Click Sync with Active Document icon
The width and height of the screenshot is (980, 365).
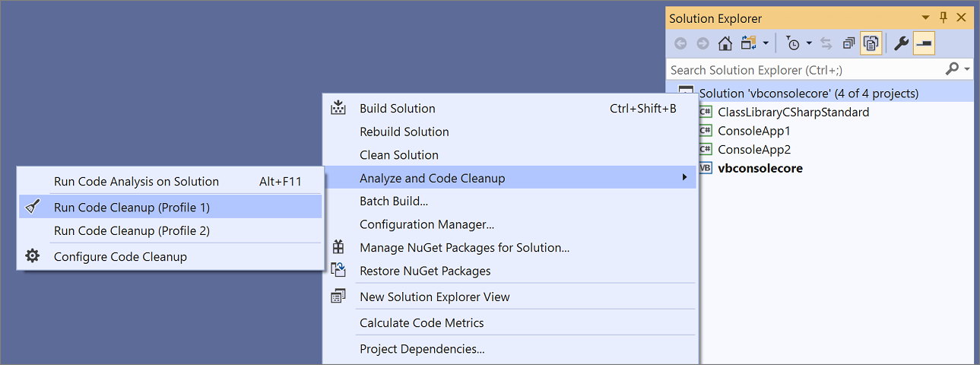(826, 43)
